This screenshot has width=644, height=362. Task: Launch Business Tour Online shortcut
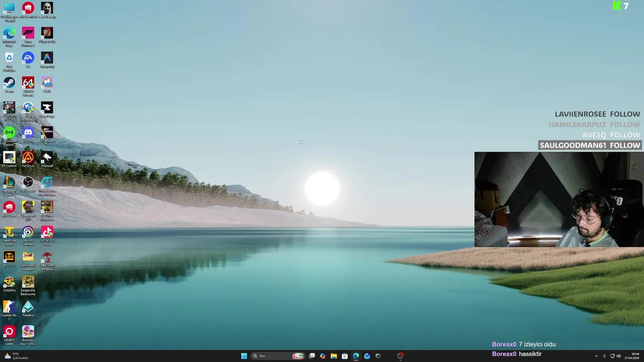(28, 335)
